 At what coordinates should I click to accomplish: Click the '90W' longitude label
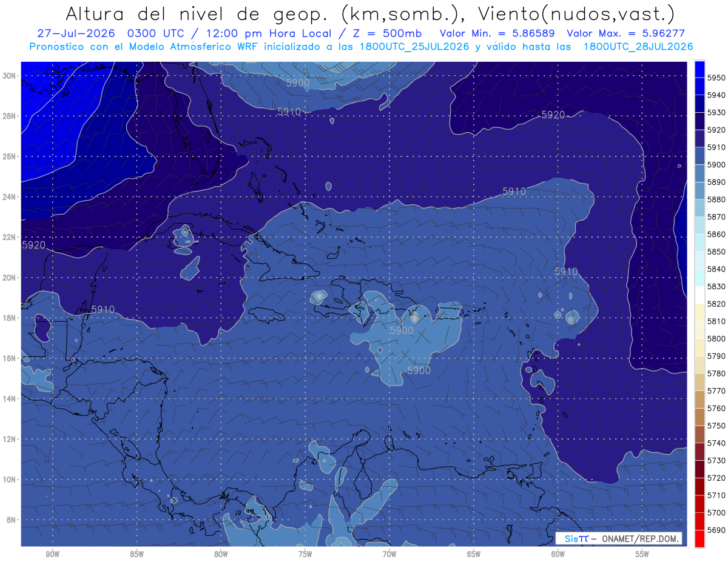[x=52, y=554]
